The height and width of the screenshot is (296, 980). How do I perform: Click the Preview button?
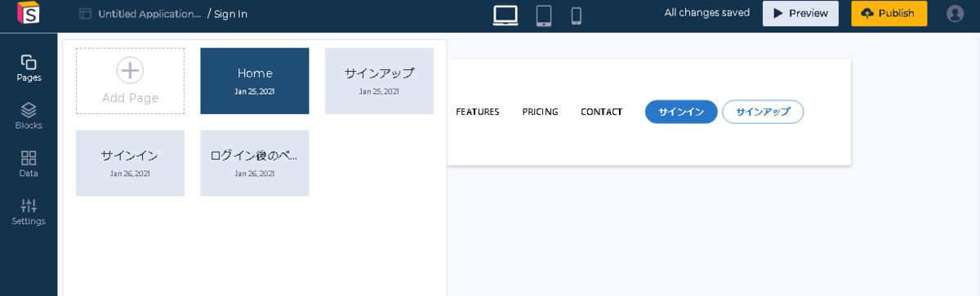click(800, 13)
